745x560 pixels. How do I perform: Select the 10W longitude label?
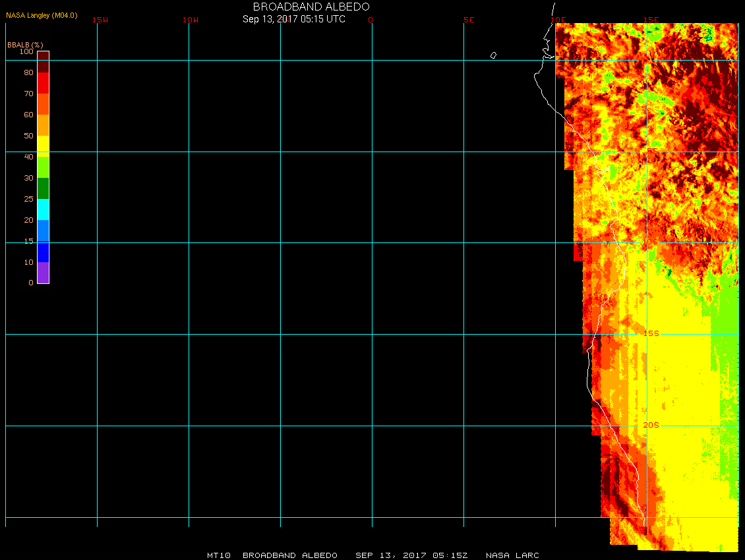click(x=191, y=20)
